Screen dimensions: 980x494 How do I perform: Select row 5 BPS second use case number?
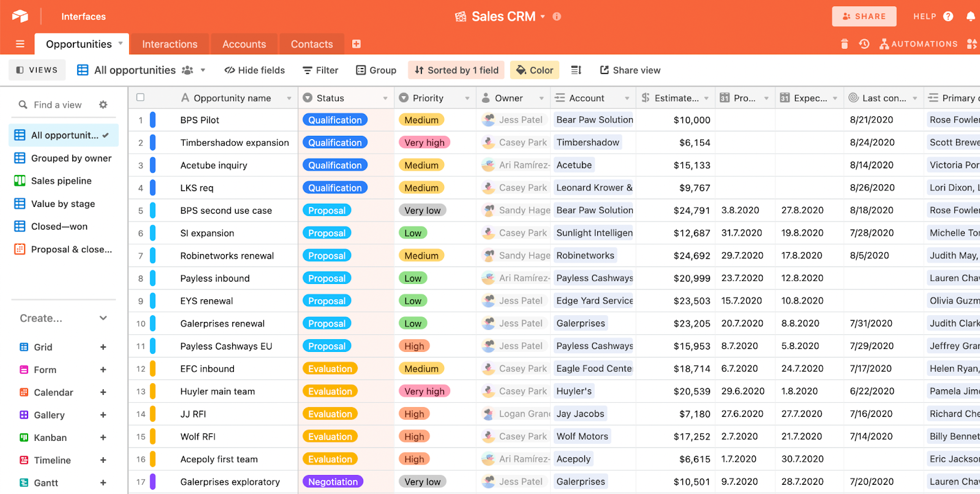[x=140, y=211]
